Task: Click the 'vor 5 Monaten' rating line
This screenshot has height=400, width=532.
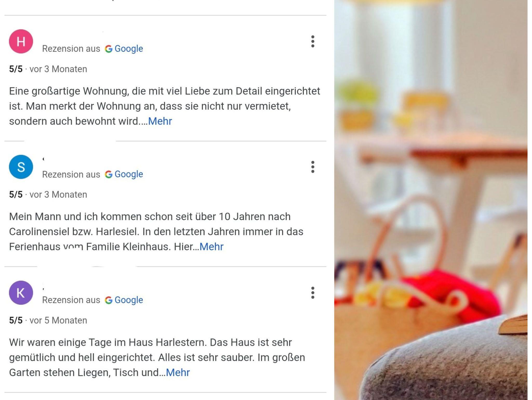Action: click(x=48, y=320)
